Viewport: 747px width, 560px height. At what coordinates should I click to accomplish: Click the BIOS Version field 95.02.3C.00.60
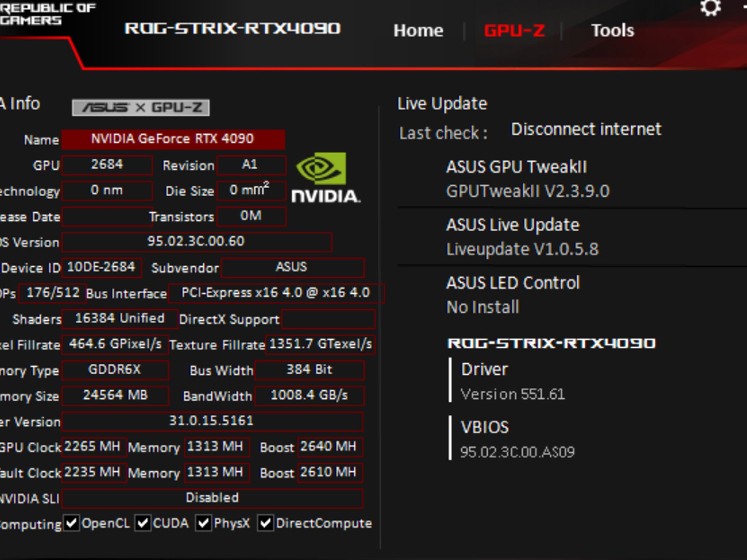pos(197,242)
